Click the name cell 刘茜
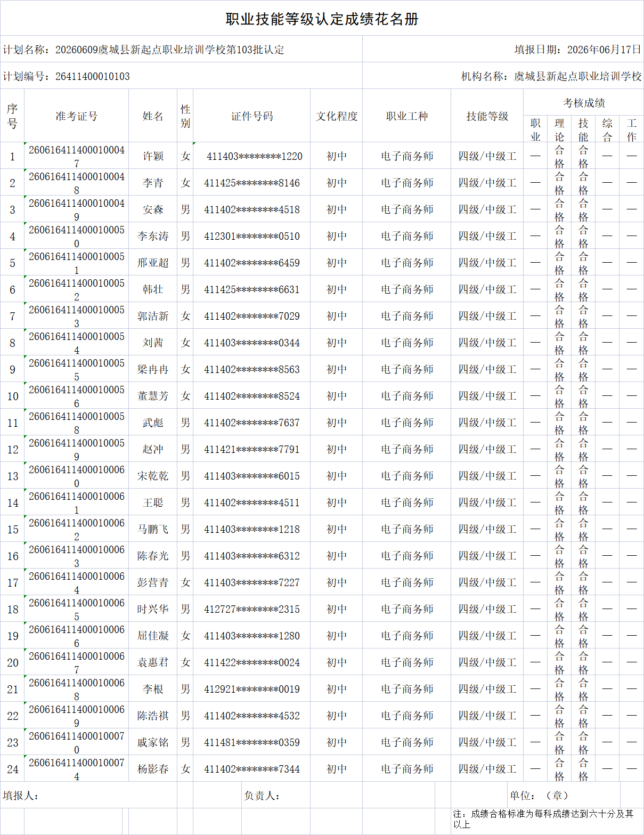This screenshot has width=644, height=835. (x=153, y=343)
